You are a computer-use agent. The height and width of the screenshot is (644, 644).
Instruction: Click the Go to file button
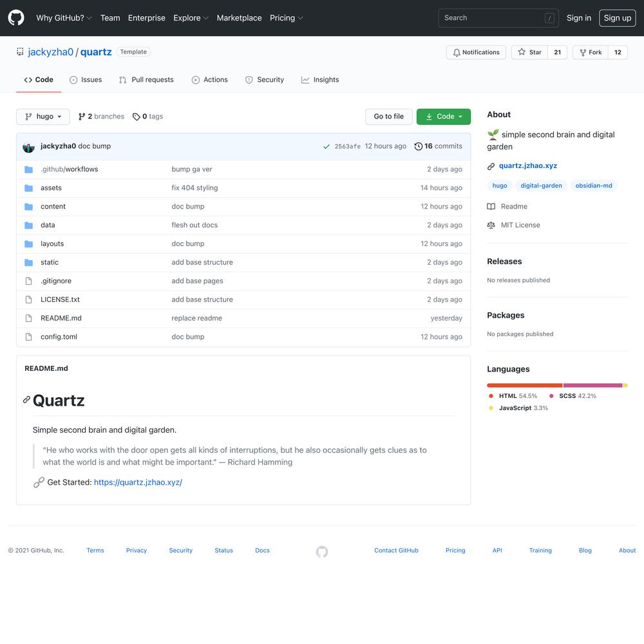point(388,117)
